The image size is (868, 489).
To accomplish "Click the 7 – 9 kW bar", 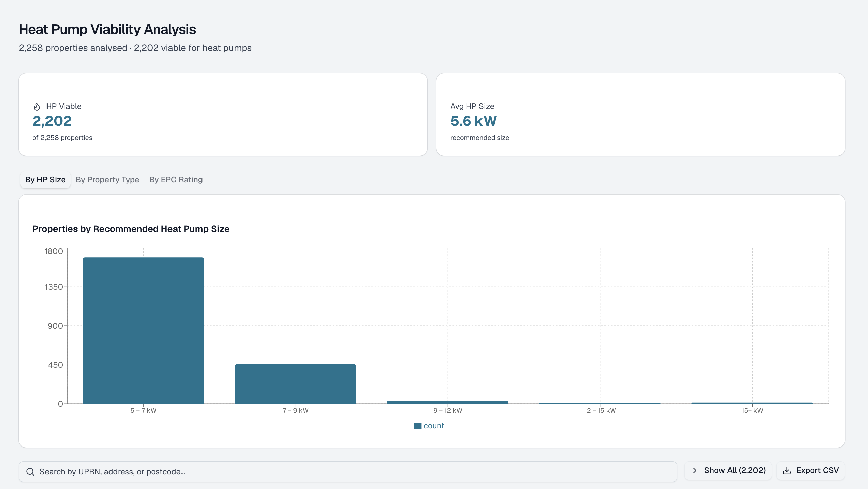I will [296, 383].
